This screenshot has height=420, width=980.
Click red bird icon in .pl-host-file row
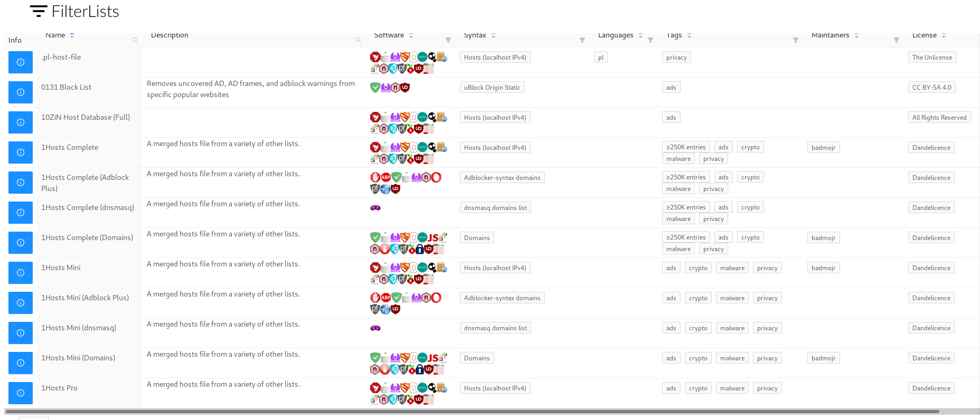(375, 57)
